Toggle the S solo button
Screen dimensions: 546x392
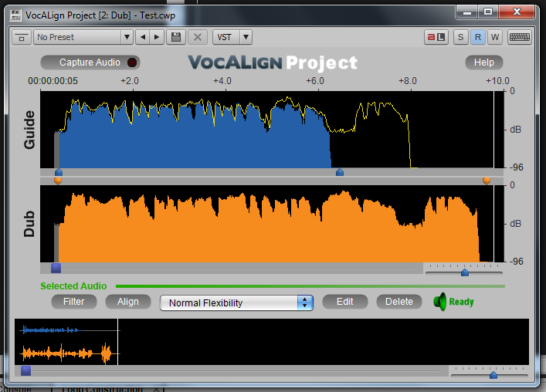click(461, 37)
